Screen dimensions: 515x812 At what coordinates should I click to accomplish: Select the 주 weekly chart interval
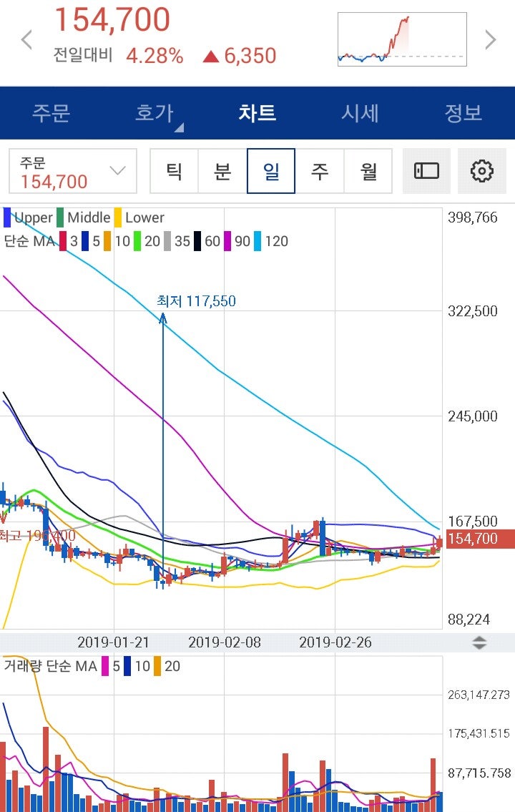coord(320,171)
